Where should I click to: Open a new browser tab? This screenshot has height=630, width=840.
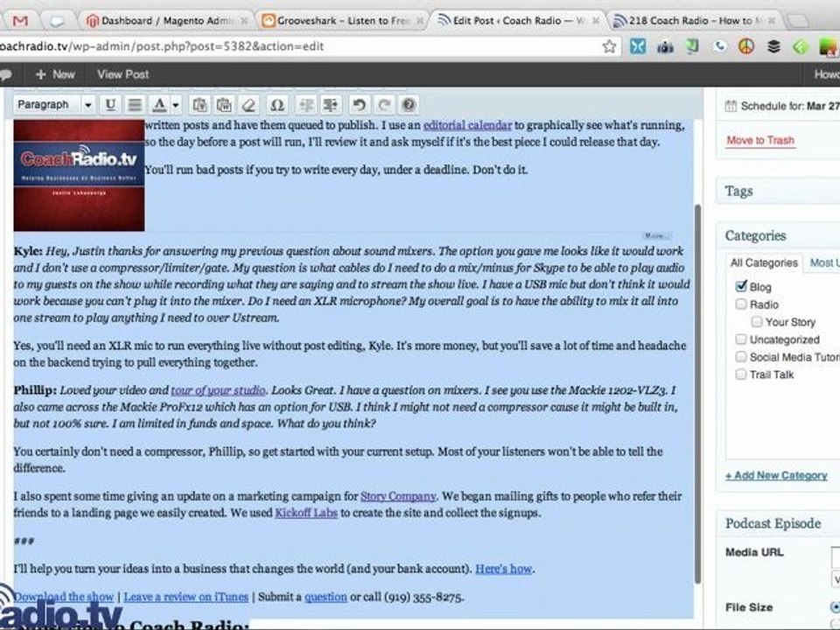[x=798, y=21]
